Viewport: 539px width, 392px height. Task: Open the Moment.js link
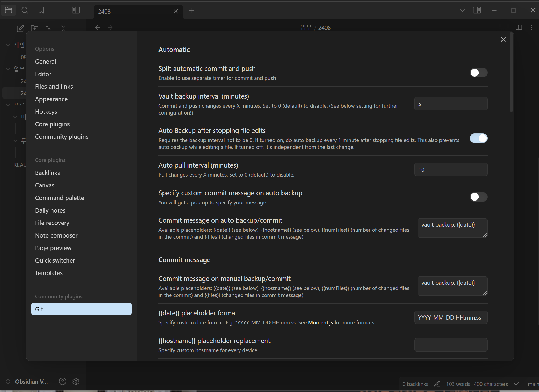pyautogui.click(x=320, y=322)
